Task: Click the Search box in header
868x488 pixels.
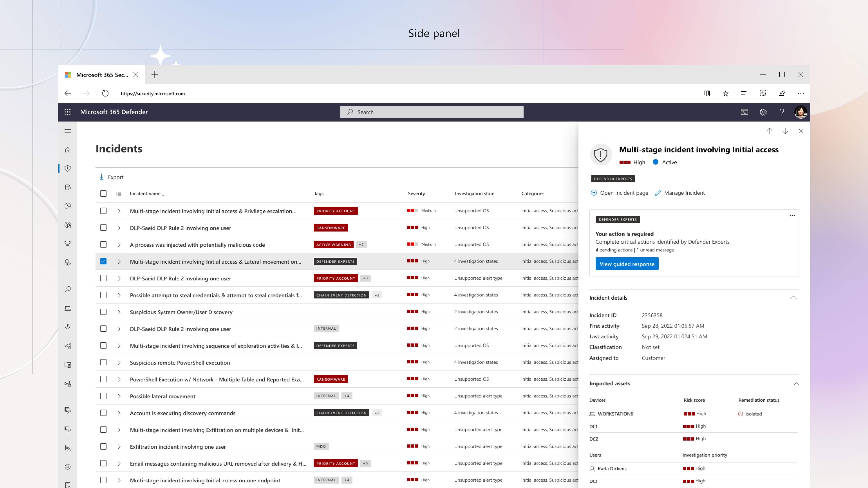Action: pyautogui.click(x=432, y=112)
